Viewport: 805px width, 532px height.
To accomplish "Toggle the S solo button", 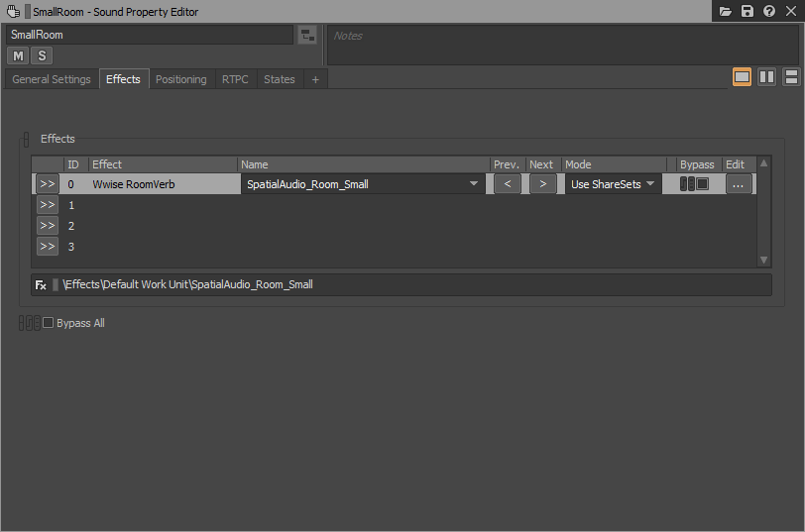I will point(42,55).
